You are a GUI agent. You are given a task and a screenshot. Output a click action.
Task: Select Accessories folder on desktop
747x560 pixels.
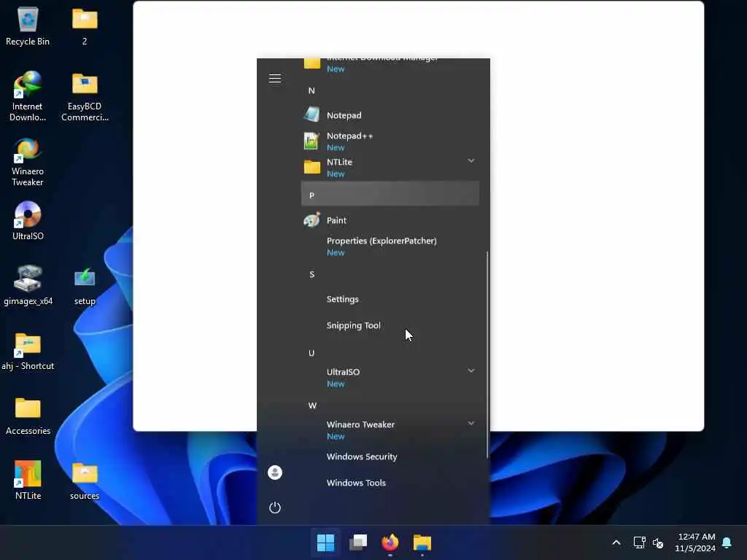pyautogui.click(x=28, y=416)
